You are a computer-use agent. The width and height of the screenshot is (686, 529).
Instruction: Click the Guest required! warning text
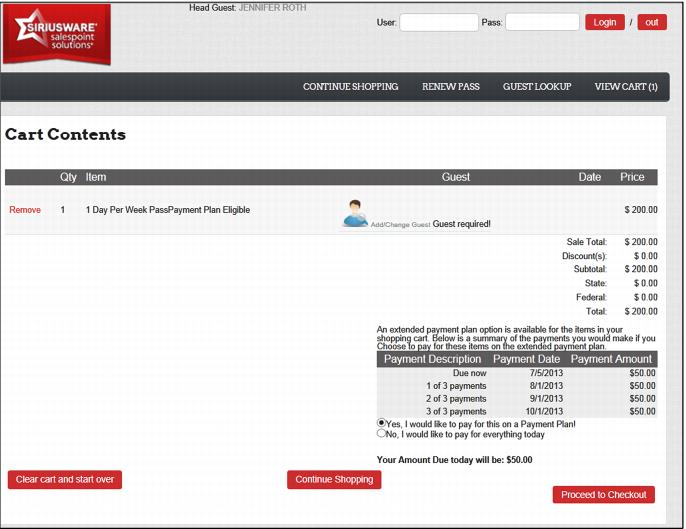coord(462,224)
